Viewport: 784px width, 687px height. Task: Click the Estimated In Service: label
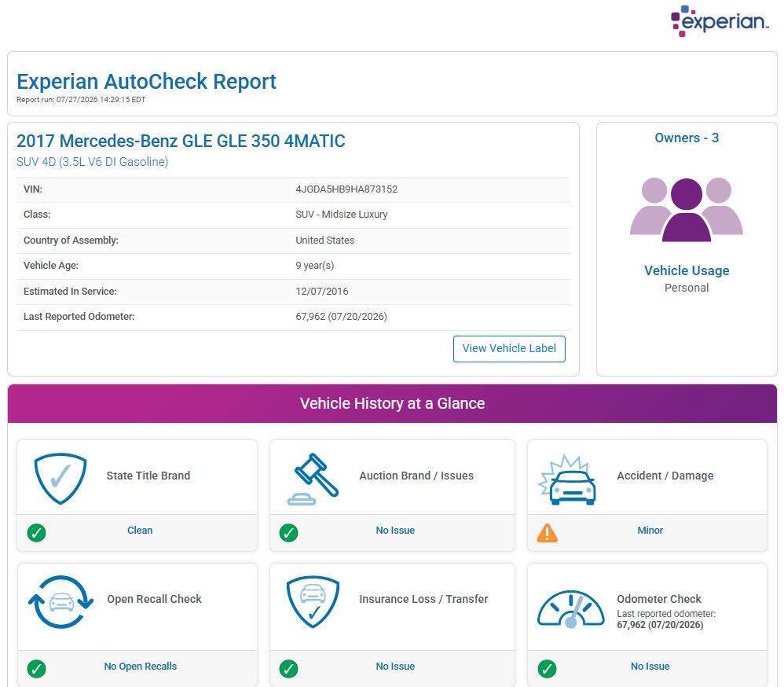(70, 291)
